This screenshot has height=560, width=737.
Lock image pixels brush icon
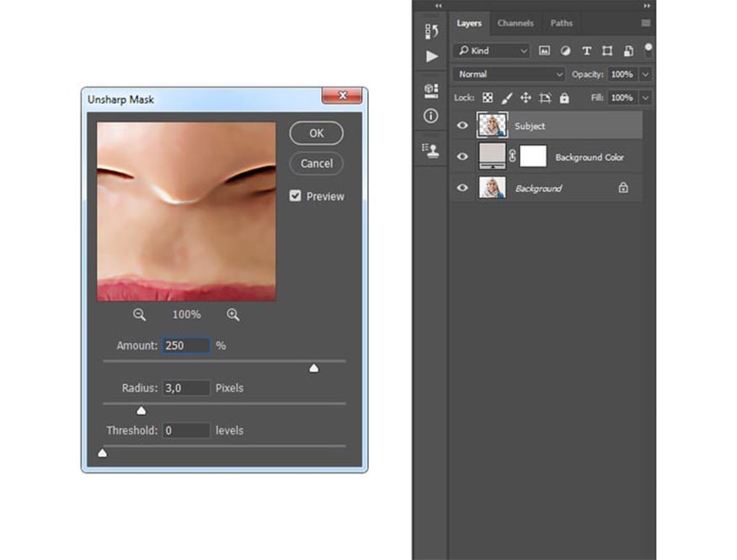tap(507, 98)
